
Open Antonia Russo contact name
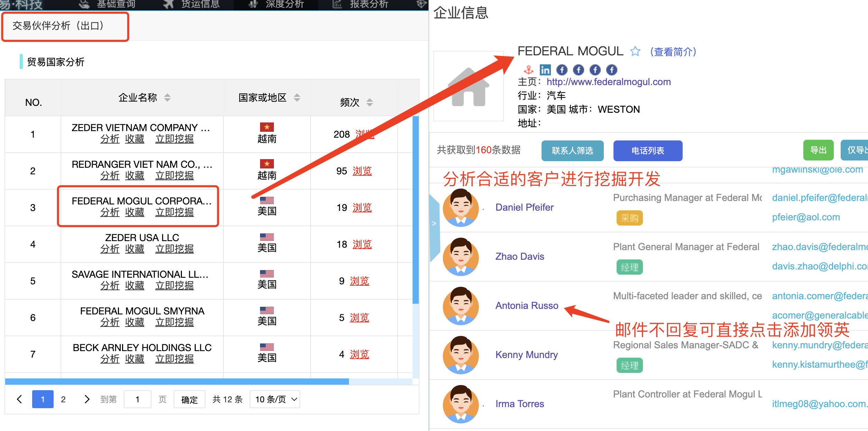tap(527, 305)
